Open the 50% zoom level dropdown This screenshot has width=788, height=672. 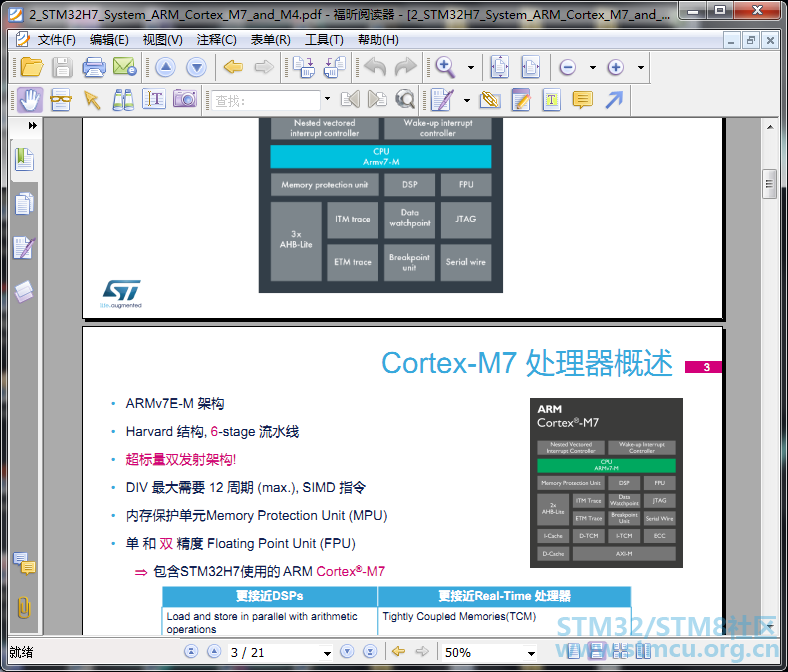tap(531, 653)
